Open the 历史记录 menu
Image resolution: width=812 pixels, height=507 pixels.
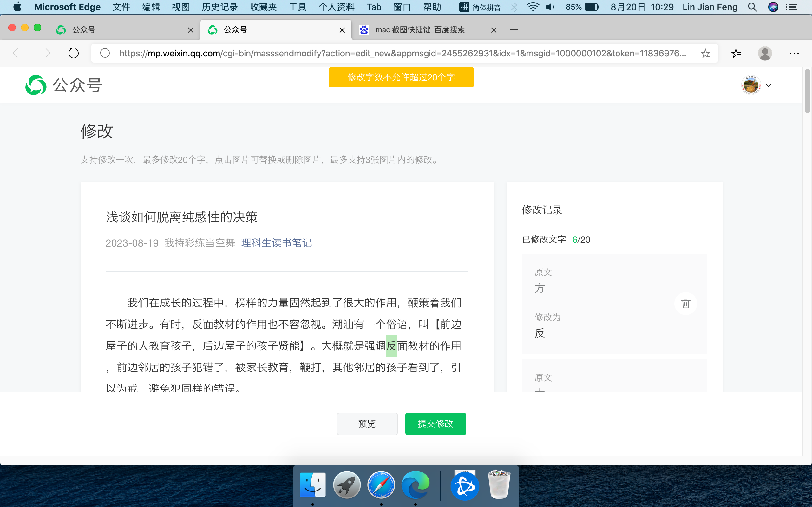coord(219,7)
